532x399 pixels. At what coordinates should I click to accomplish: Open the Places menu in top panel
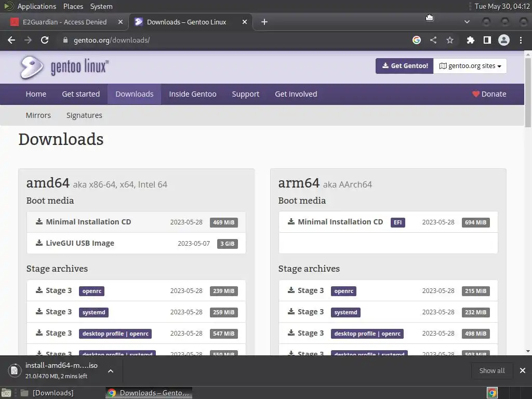(x=73, y=6)
